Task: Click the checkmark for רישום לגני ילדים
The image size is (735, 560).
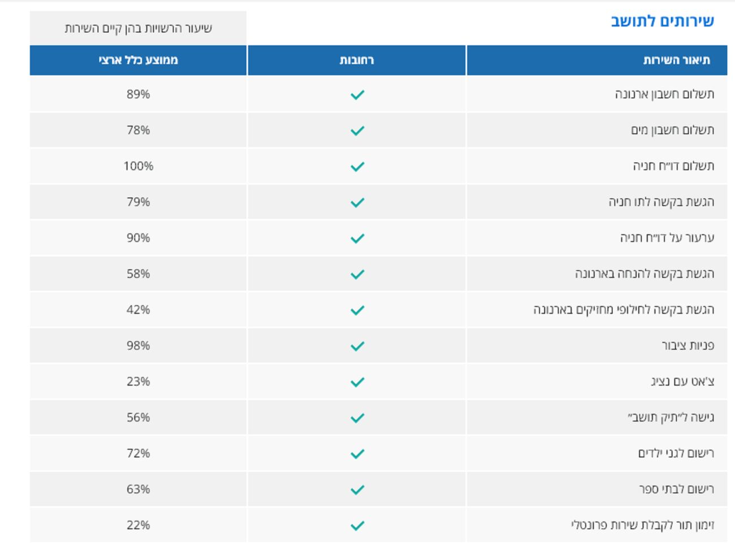Action: 357,454
